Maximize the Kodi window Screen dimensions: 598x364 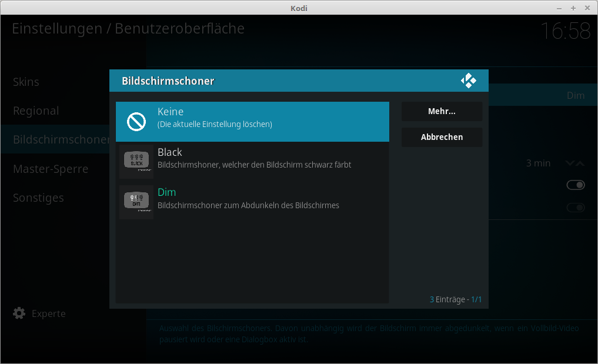[x=573, y=8]
